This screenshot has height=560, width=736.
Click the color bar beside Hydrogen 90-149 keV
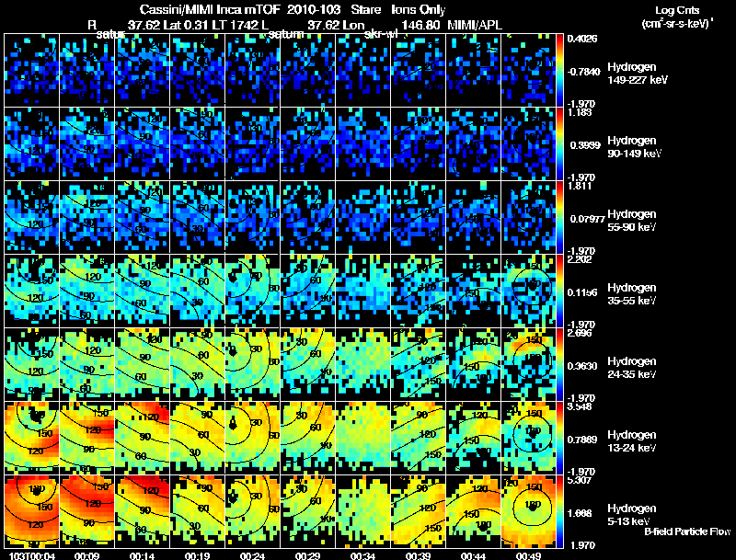pyautogui.click(x=559, y=144)
